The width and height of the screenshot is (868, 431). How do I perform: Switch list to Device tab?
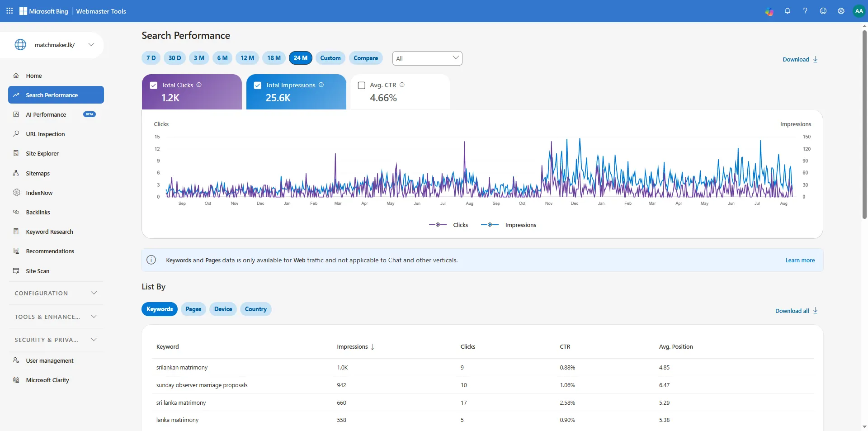click(x=223, y=309)
